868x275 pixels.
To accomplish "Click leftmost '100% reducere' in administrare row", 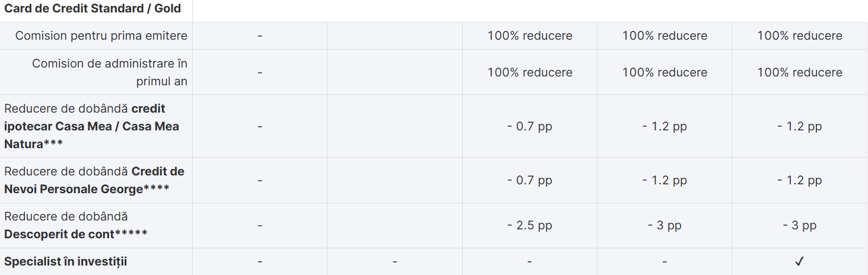I will coord(529,72).
